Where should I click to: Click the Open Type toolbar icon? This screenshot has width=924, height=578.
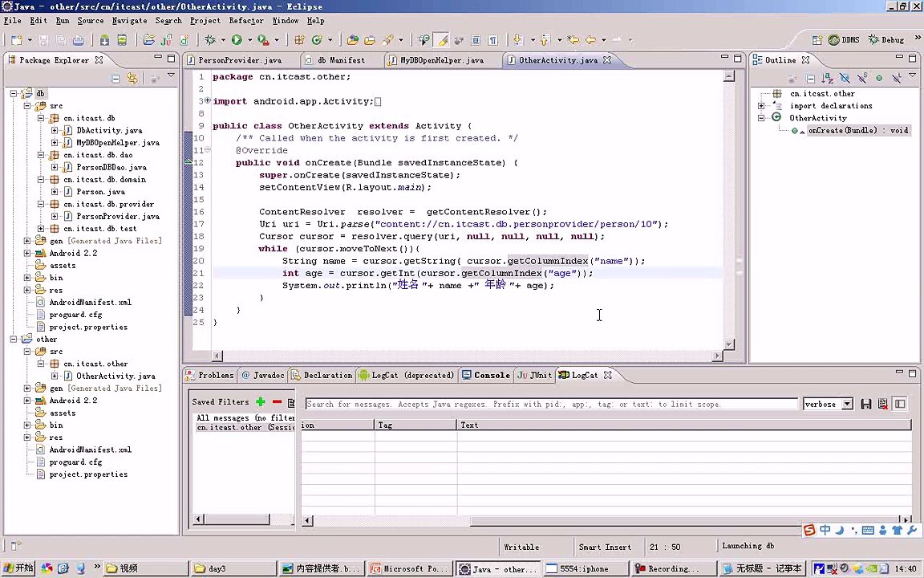pos(352,40)
